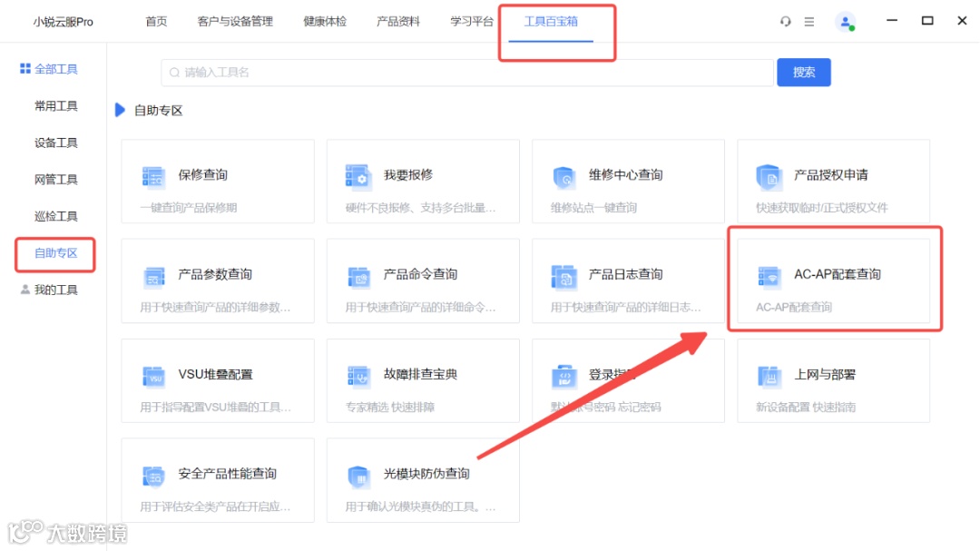The width and height of the screenshot is (980, 551).
Task: Click the 上网与部署 card title
Action: tap(824, 374)
